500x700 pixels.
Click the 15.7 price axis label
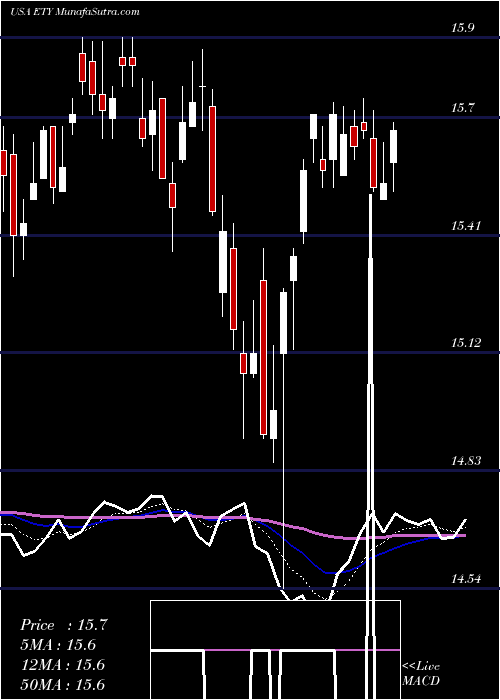(x=463, y=108)
